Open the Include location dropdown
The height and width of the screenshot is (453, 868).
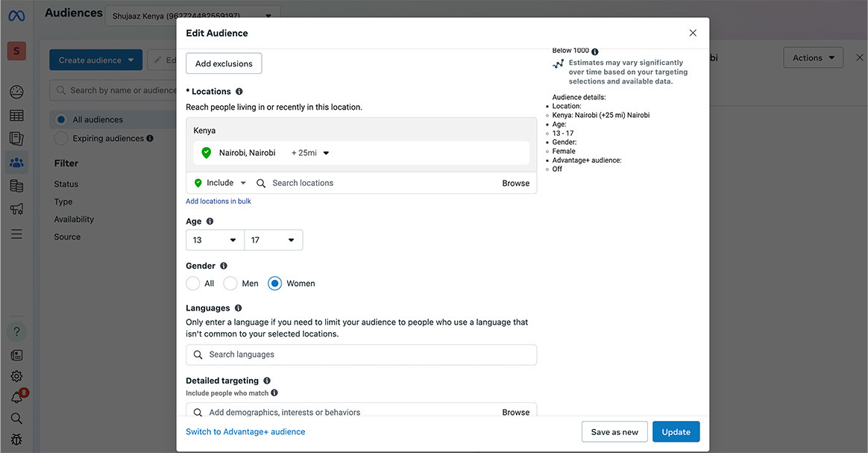[x=220, y=183]
